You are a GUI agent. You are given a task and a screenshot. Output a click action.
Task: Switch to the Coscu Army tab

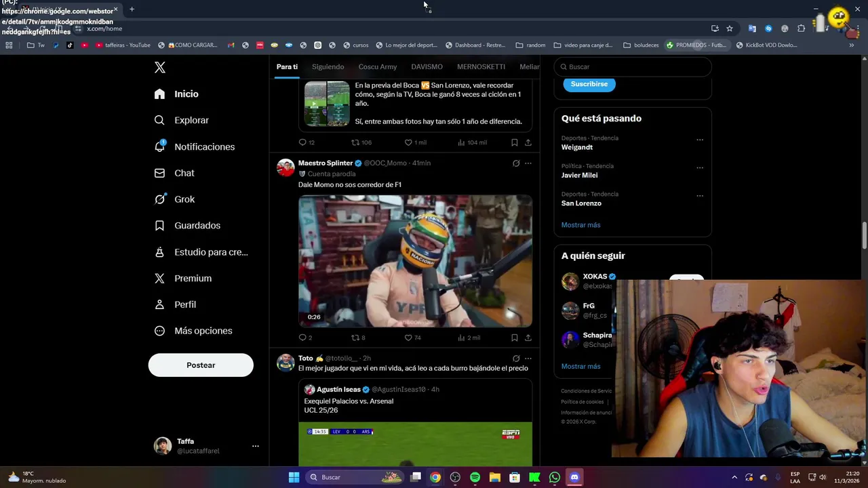[x=377, y=66]
